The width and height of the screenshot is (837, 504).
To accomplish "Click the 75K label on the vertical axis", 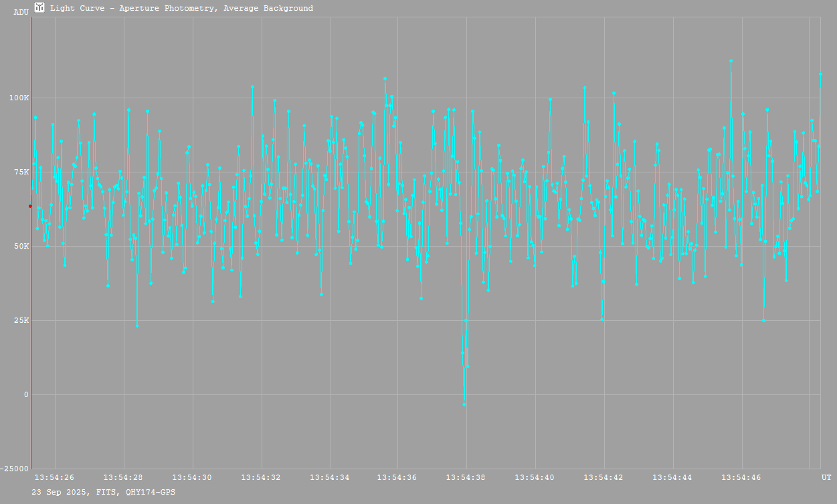I will coord(21,172).
